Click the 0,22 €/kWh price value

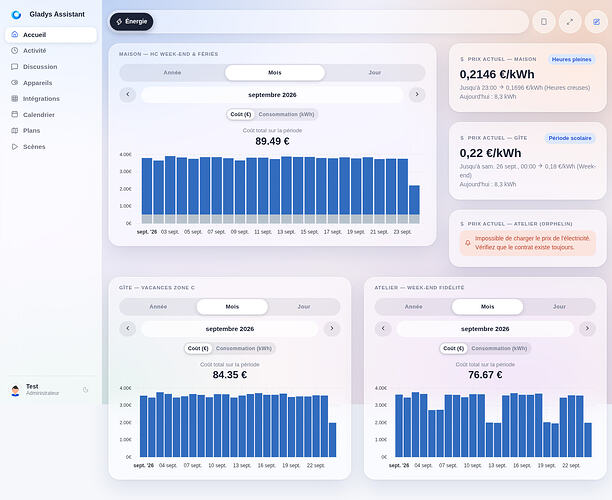click(x=490, y=153)
